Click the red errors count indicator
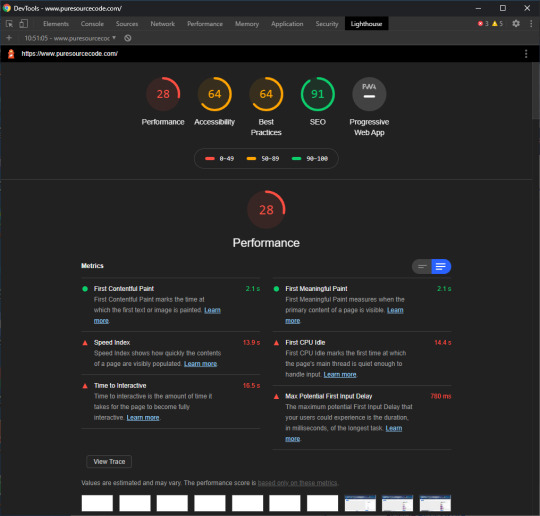The width and height of the screenshot is (540, 516). pyautogui.click(x=483, y=24)
